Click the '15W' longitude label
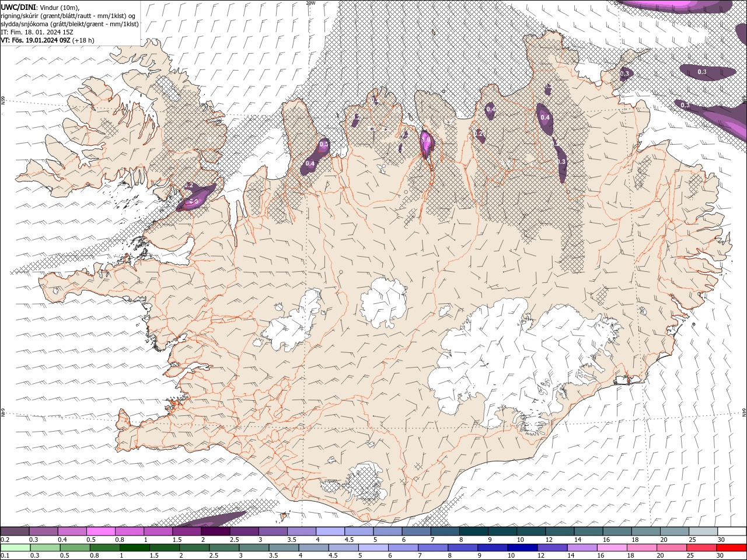This screenshot has width=747, height=560. tap(619, 3)
